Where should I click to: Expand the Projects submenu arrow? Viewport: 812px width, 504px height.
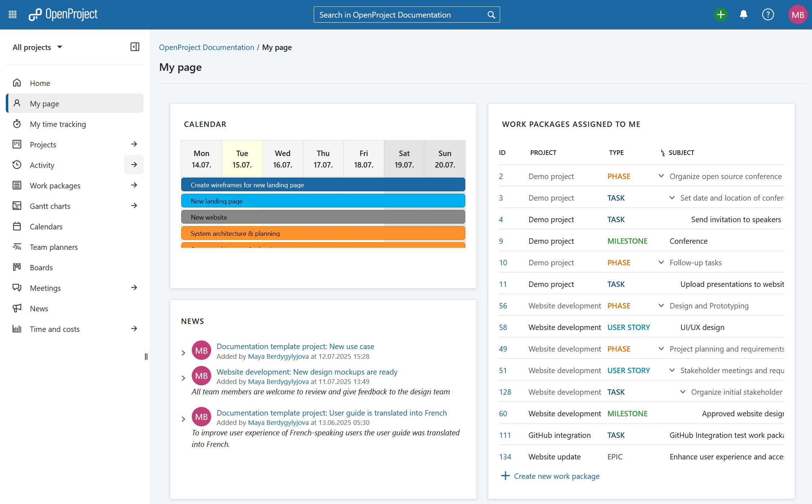click(x=134, y=144)
